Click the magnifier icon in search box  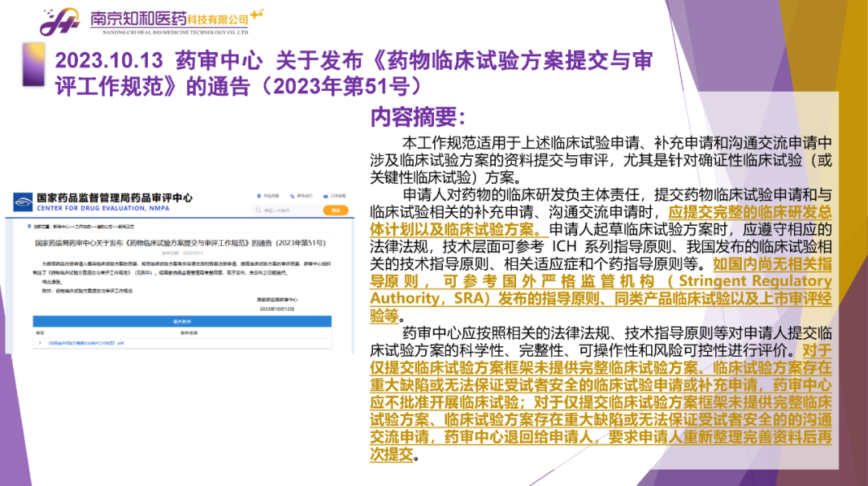pyautogui.click(x=258, y=210)
